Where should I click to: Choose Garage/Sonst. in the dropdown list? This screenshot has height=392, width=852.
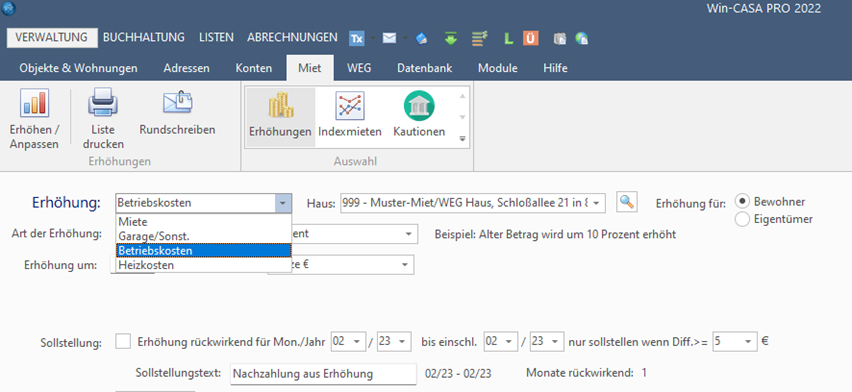(204, 237)
